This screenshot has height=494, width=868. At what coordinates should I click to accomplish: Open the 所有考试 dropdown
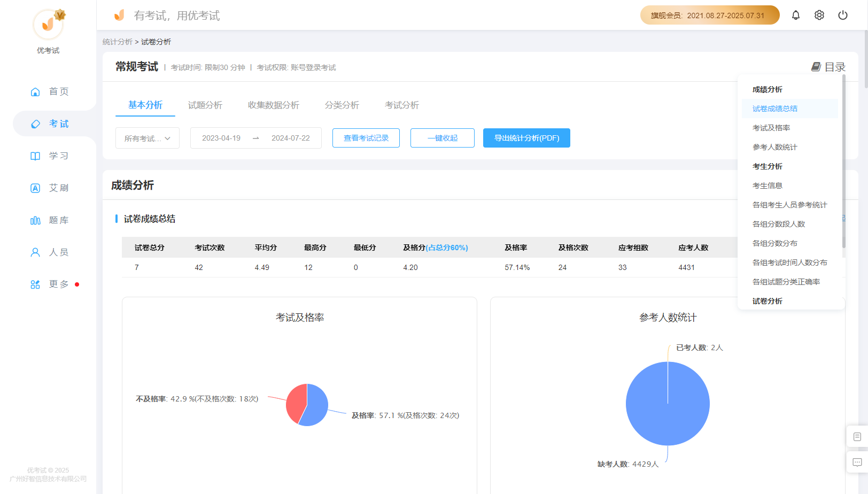(x=148, y=138)
